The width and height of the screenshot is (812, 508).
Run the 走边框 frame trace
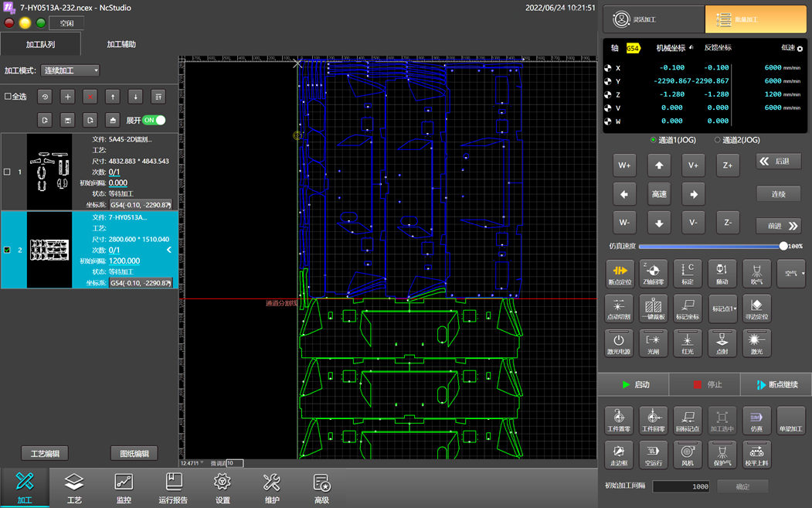(618, 454)
